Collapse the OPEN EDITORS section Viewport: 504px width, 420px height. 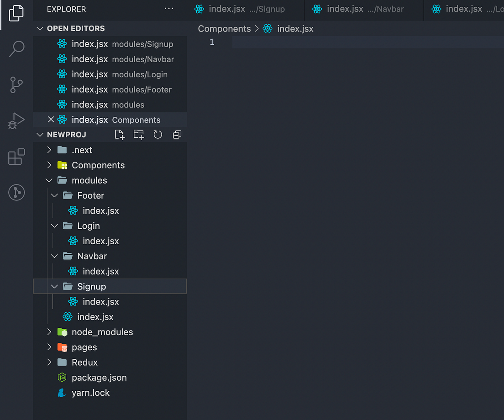click(40, 28)
